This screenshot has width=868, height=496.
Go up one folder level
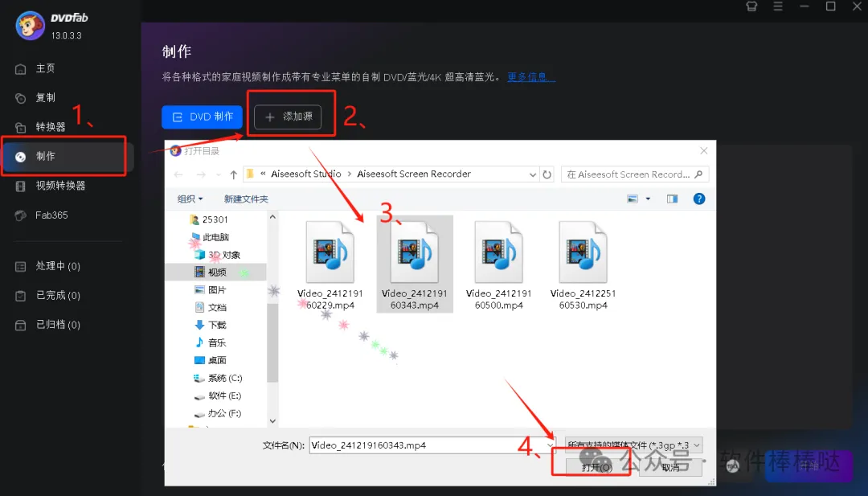pyautogui.click(x=234, y=174)
